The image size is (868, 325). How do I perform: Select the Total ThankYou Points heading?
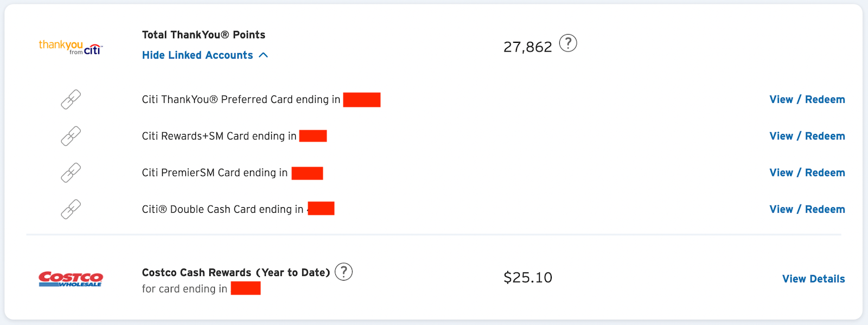(x=203, y=35)
